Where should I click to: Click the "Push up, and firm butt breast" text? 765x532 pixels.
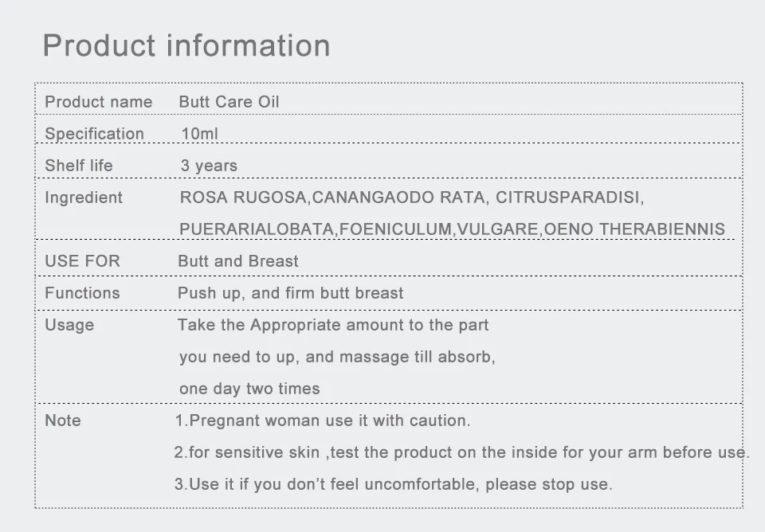click(290, 293)
